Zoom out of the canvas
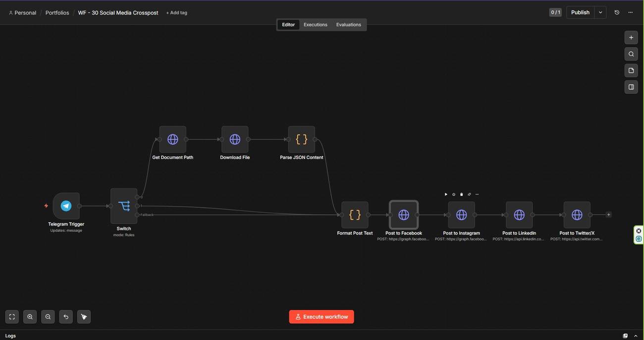This screenshot has width=644, height=340. click(x=48, y=317)
